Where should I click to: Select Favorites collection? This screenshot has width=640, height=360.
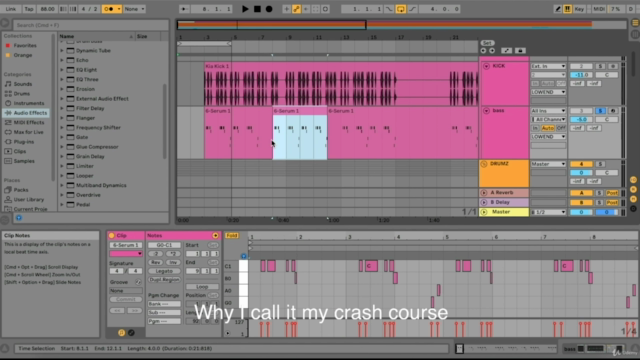pyautogui.click(x=25, y=45)
